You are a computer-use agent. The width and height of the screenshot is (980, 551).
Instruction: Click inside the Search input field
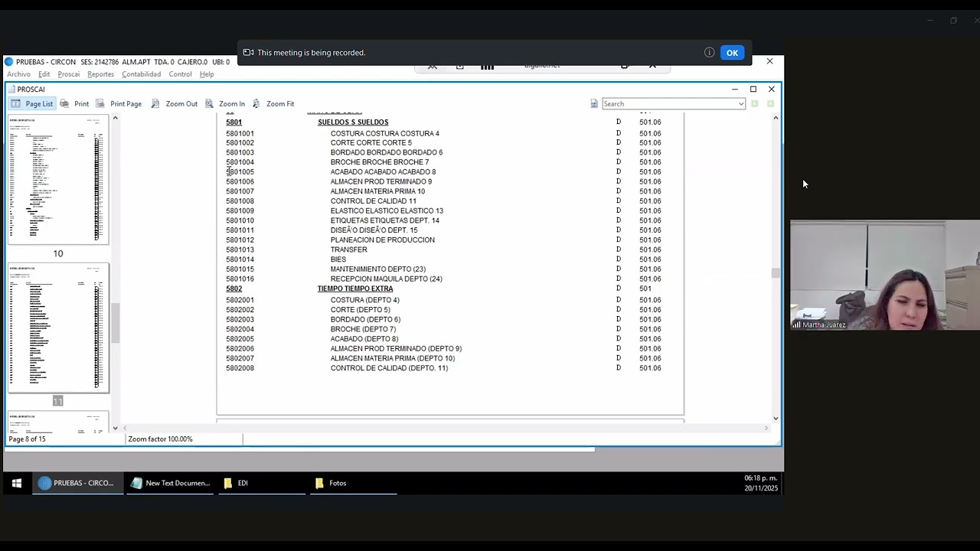click(669, 104)
